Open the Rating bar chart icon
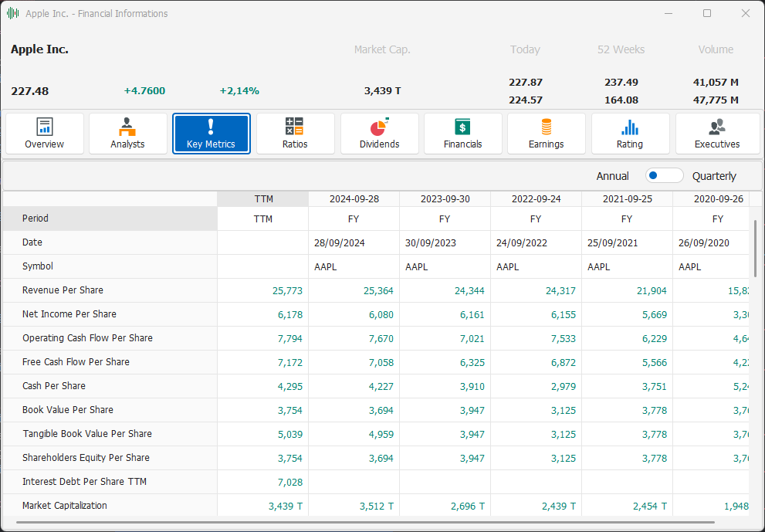This screenshot has width=765, height=532. click(629, 127)
